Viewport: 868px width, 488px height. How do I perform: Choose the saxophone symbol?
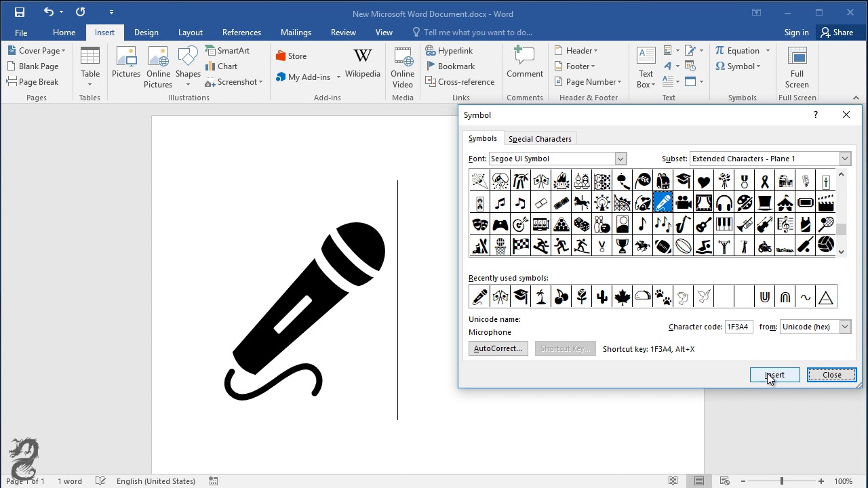pyautogui.click(x=684, y=224)
